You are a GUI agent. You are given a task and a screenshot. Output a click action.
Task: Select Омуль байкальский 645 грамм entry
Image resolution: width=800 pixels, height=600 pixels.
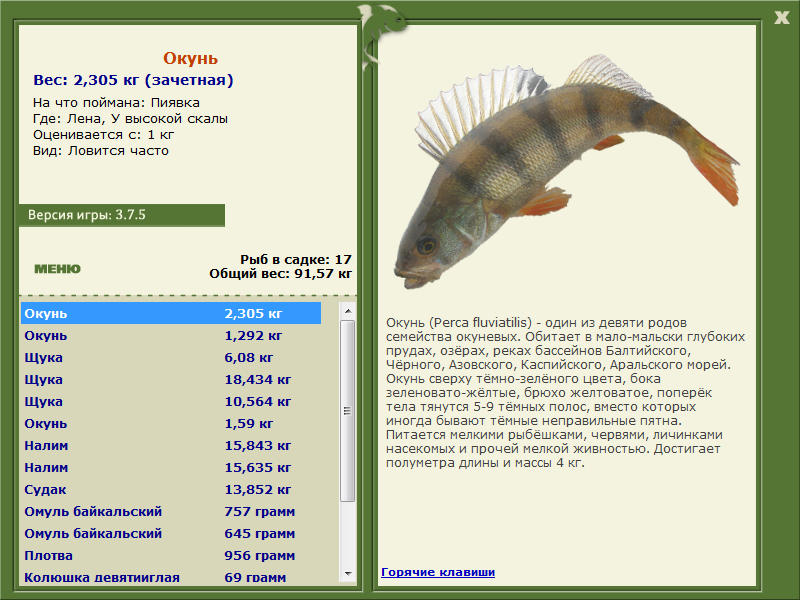(171, 533)
